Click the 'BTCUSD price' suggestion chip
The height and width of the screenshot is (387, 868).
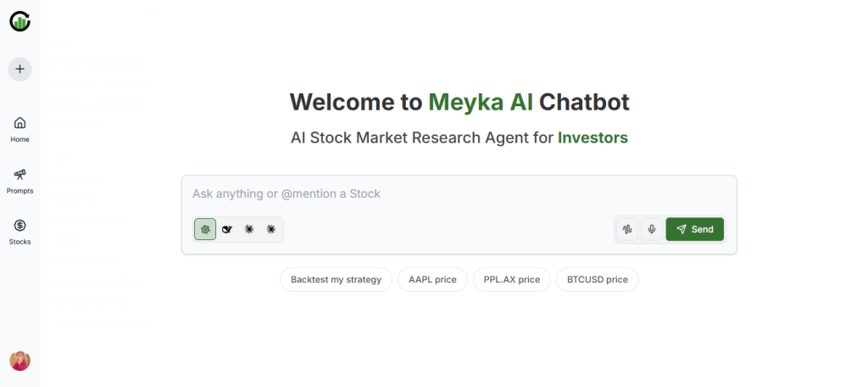(597, 279)
